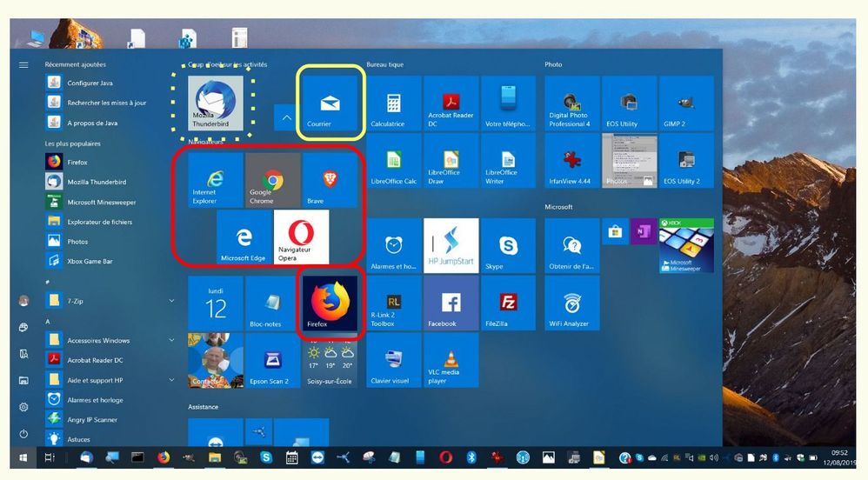Open the Skype tile

[508, 245]
